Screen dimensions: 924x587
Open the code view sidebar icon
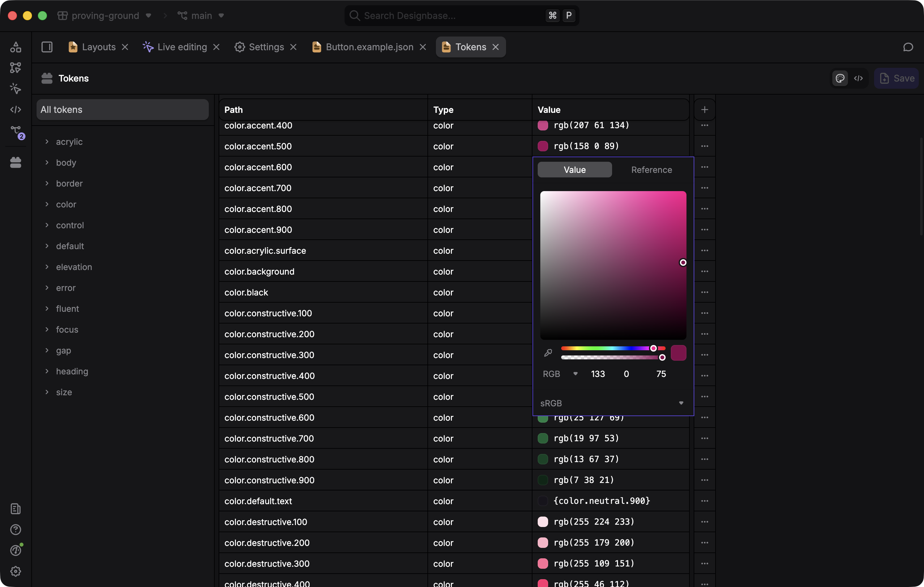coord(16,110)
